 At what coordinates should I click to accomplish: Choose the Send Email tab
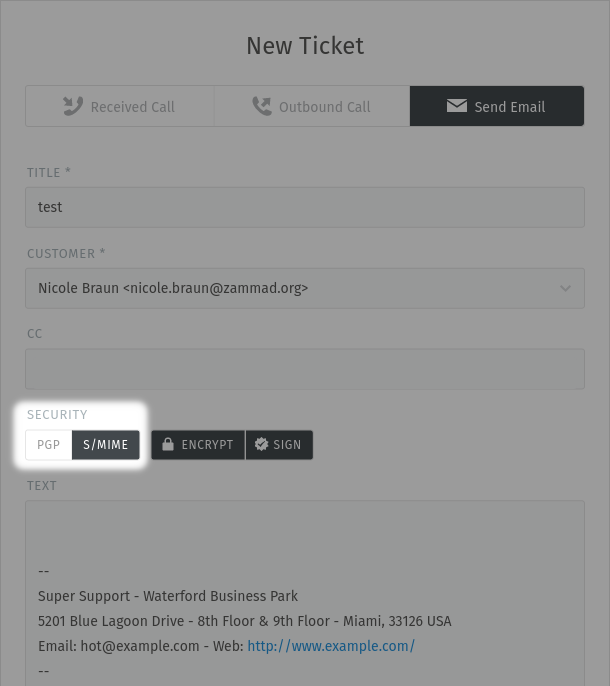click(x=509, y=107)
